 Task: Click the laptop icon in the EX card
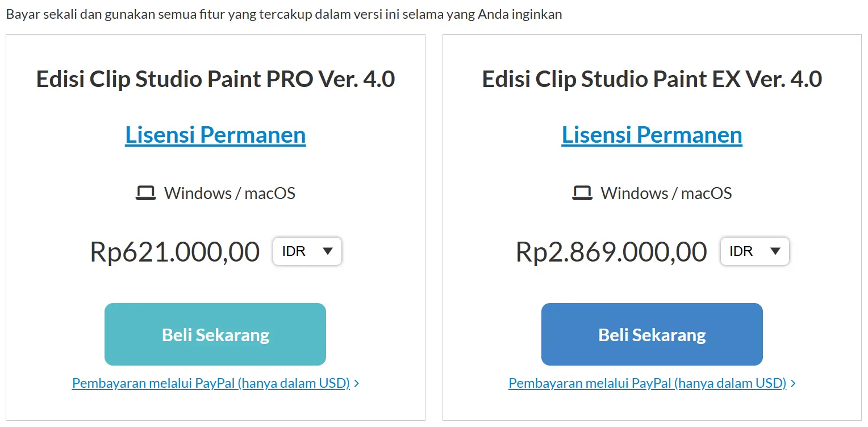[x=582, y=193]
